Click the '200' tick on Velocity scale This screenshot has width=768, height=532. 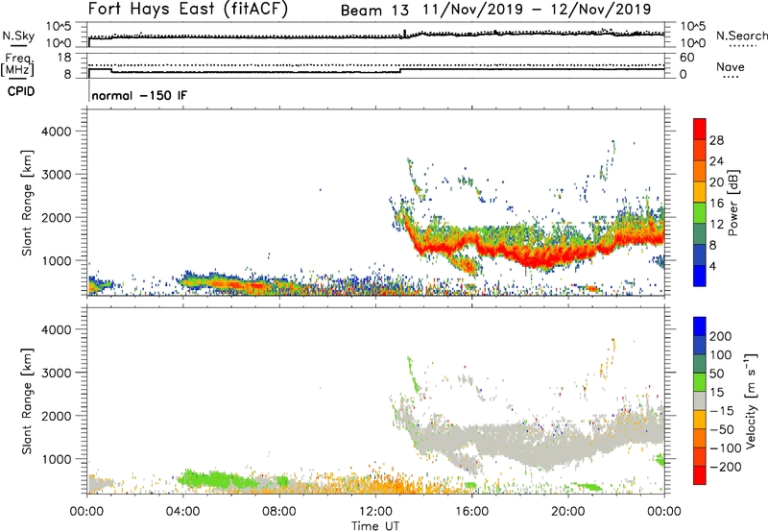pos(721,336)
